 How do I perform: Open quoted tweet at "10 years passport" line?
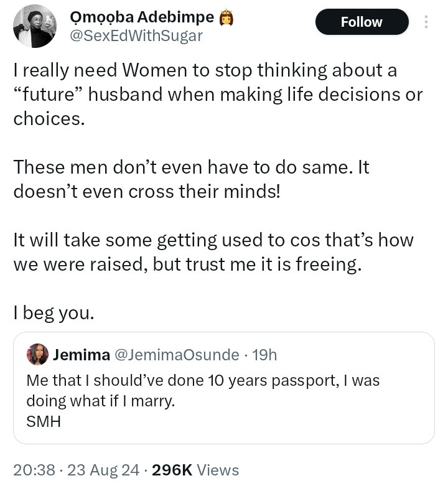(203, 380)
